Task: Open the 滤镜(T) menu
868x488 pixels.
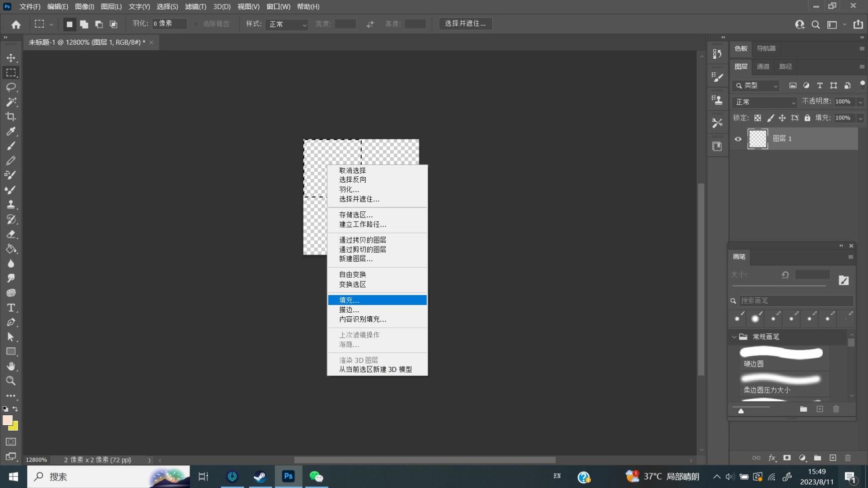Action: click(x=195, y=7)
